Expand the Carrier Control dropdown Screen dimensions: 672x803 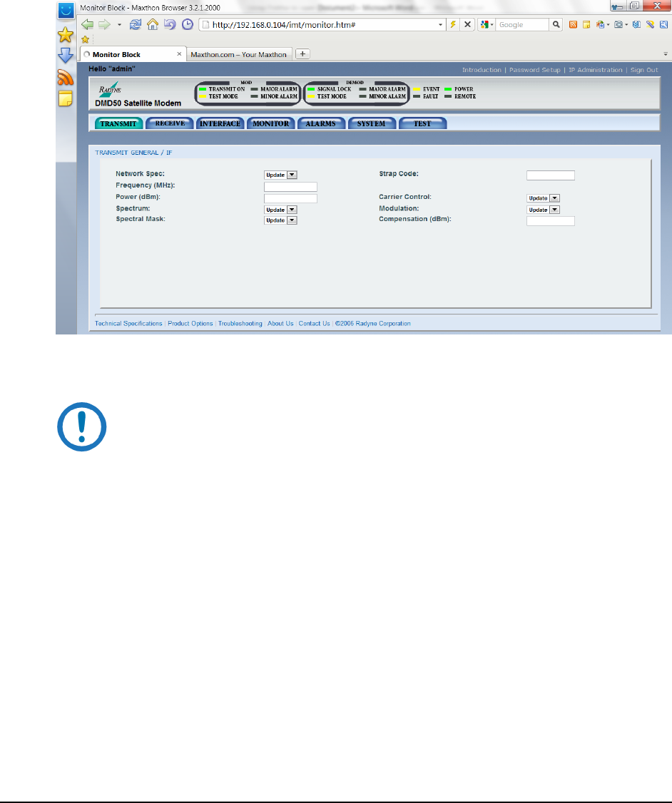[x=554, y=198]
